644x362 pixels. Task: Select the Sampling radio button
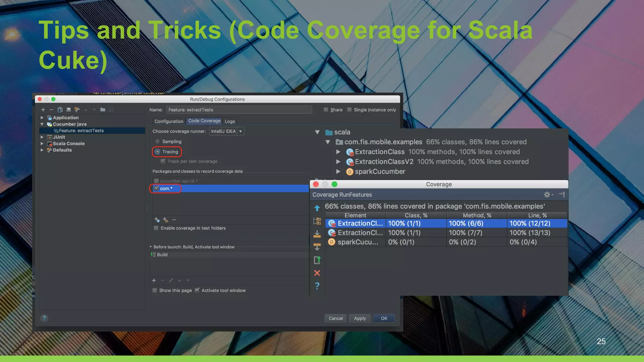(158, 141)
